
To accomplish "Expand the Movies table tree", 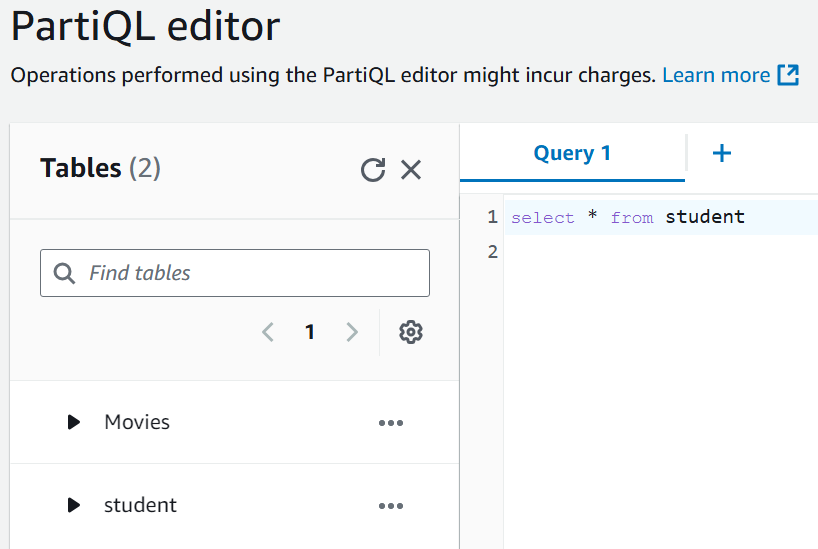I will 73,422.
